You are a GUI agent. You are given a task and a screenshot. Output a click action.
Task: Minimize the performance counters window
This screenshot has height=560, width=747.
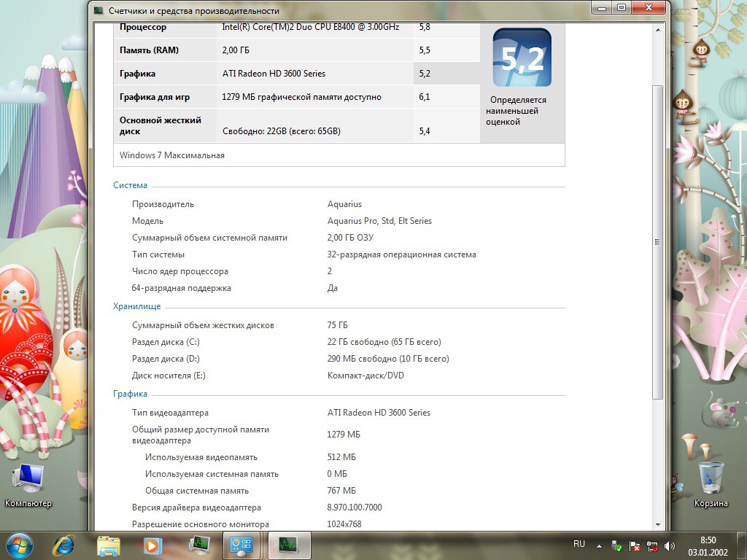(x=602, y=7)
